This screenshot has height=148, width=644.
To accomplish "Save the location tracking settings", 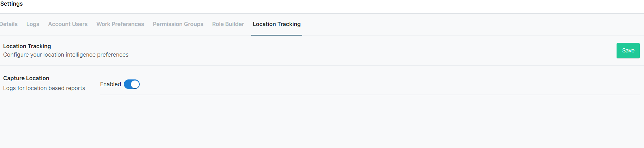I will coord(628,51).
